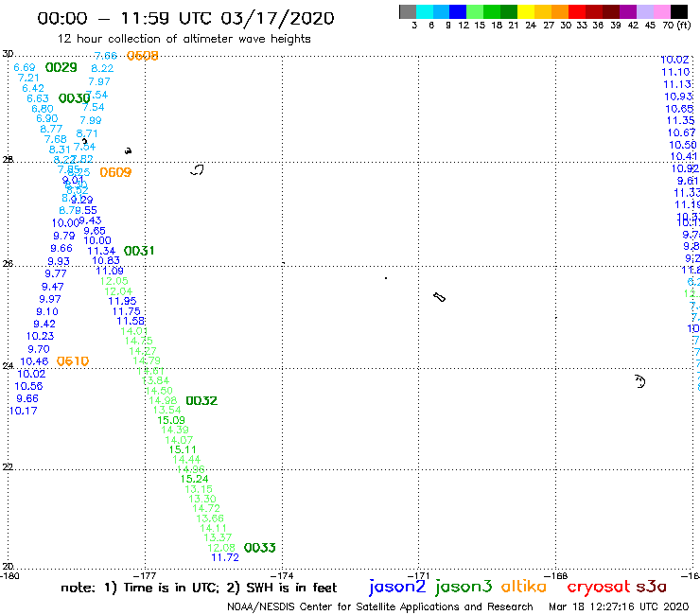Click the wave height value '8.71'
This screenshot has height=615, width=700.
[x=87, y=133]
